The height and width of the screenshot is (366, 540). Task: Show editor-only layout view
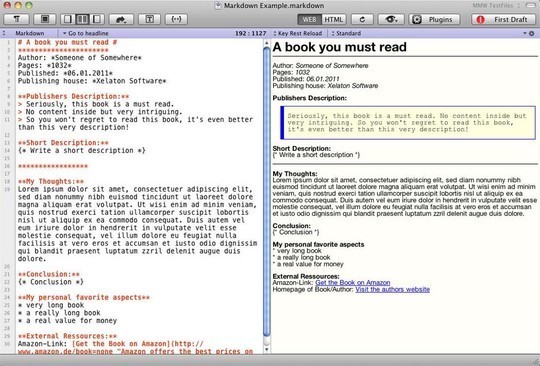[68, 19]
